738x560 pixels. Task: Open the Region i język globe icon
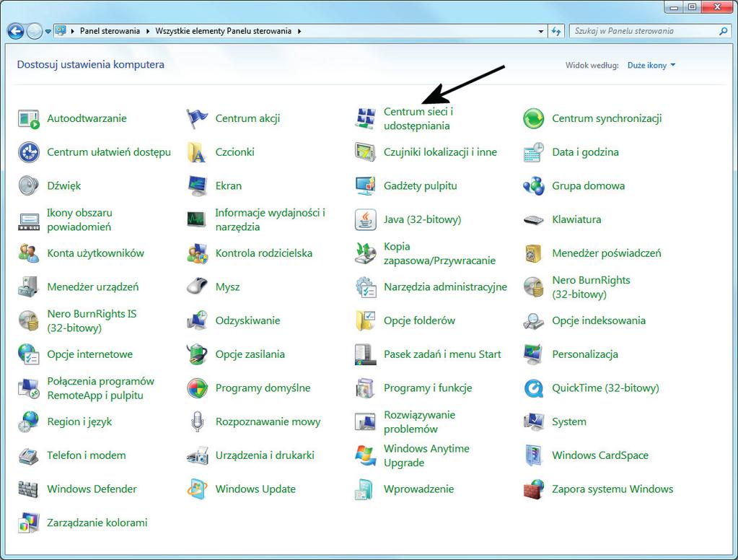[29, 421]
